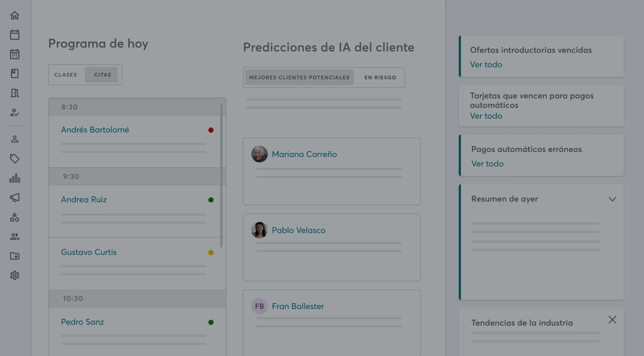Dismiss the Tendencias de la industria card
Image resolution: width=644 pixels, height=356 pixels.
[x=612, y=320]
